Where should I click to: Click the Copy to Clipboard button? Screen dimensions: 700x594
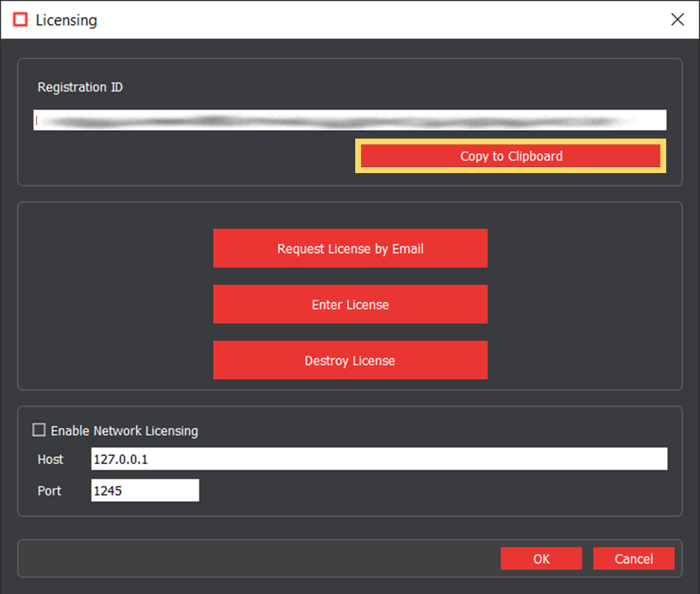coord(511,156)
